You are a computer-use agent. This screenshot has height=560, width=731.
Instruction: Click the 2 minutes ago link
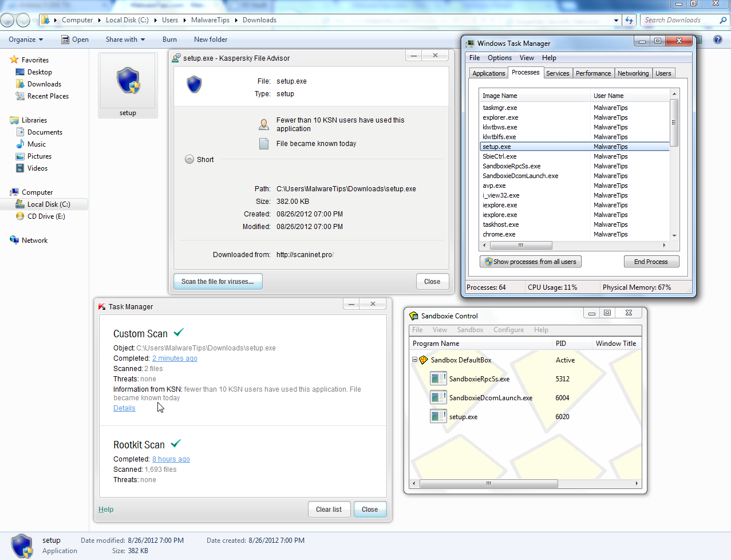pos(175,358)
